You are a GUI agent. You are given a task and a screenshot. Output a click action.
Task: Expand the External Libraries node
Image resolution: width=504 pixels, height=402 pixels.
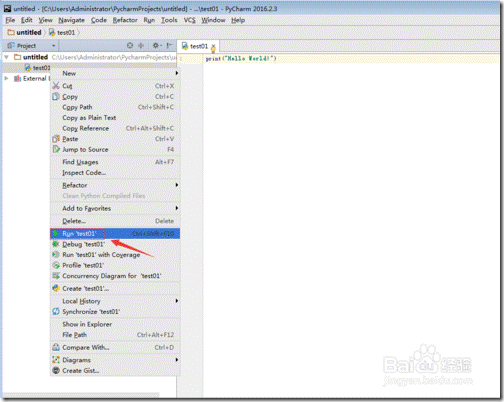(x=6, y=78)
